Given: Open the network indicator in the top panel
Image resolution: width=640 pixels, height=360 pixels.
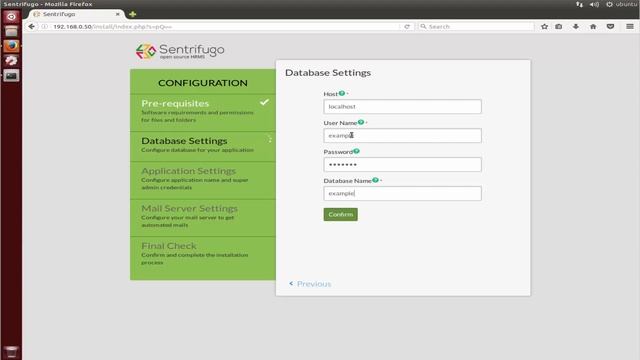Looking at the screenshot, I should [x=579, y=4].
